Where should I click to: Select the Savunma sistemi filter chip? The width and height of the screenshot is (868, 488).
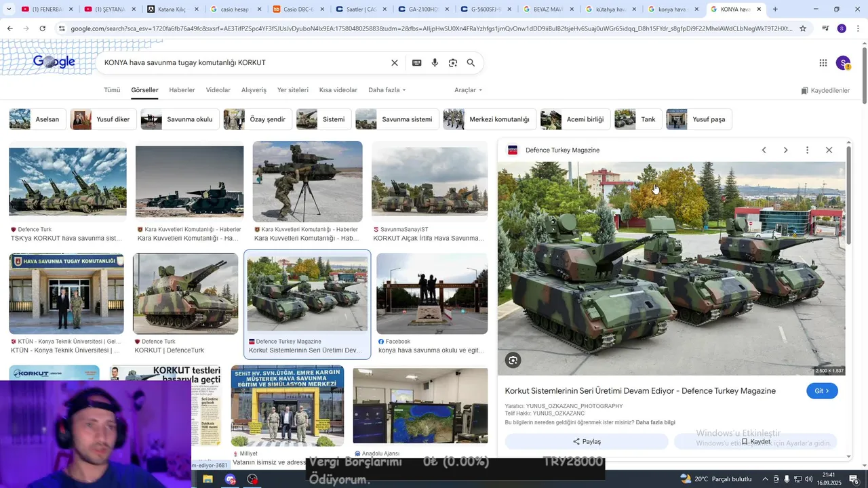pos(396,119)
